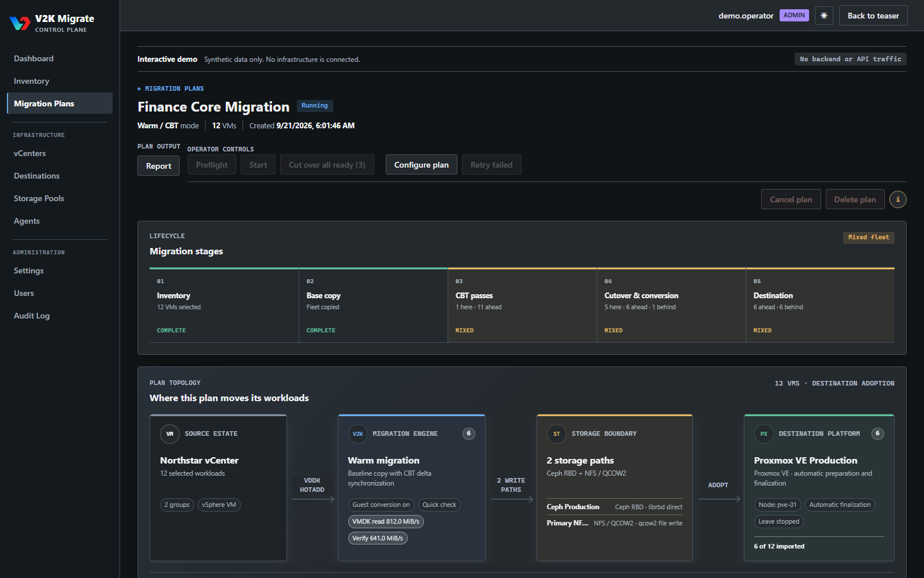Click the Start button
The height and width of the screenshot is (578, 924).
click(258, 165)
